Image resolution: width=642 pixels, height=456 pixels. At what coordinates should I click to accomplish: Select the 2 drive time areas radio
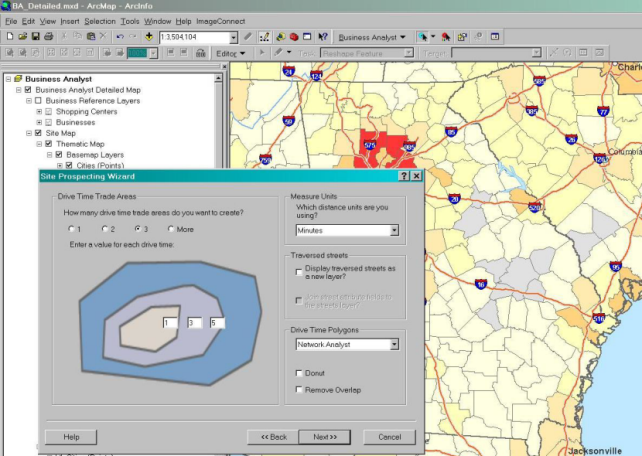(105, 229)
